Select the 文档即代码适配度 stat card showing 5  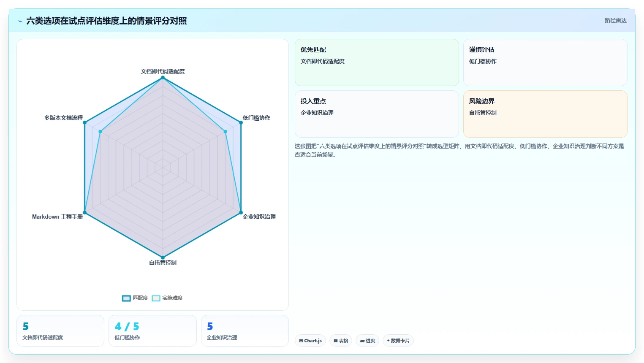60,331
